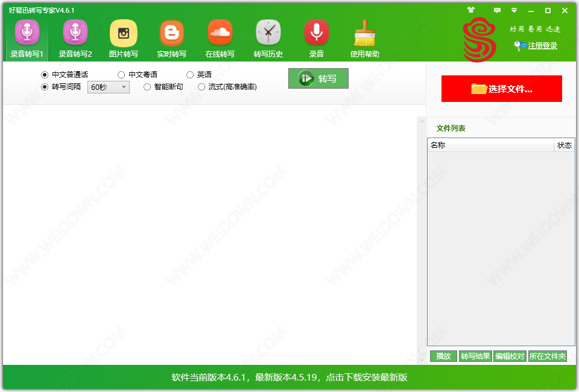Click the 文件列表 heading
This screenshot has width=579, height=392.
pyautogui.click(x=451, y=128)
